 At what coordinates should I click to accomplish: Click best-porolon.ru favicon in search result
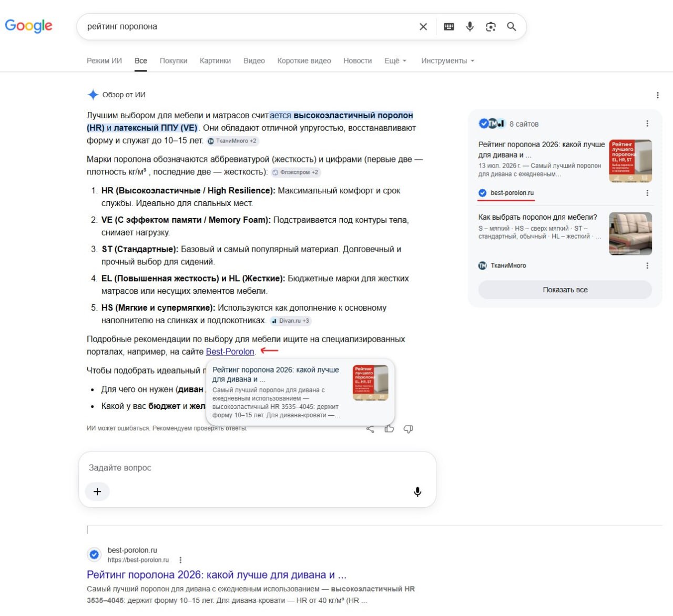tap(94, 555)
